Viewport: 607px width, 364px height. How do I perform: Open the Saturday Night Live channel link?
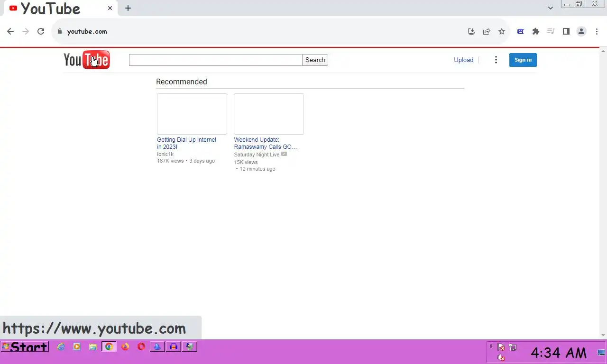[257, 155]
